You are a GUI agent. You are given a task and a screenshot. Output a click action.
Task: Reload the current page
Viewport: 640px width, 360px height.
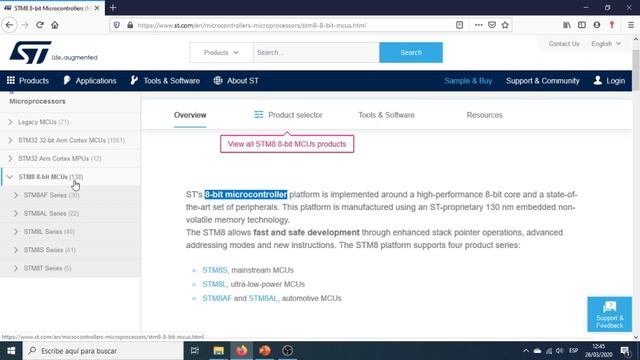tap(40, 25)
